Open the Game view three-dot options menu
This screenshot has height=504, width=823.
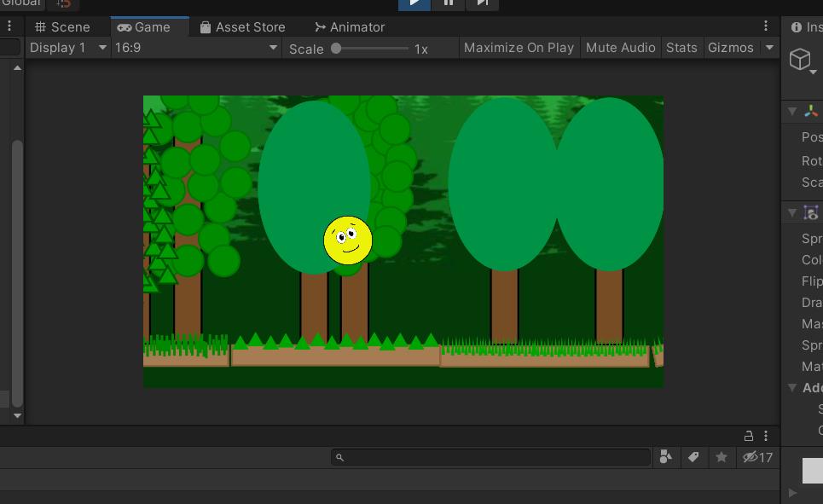pos(766,26)
